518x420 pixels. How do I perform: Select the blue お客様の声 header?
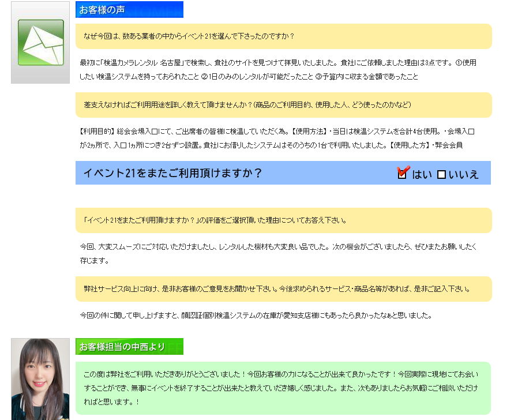point(129,10)
